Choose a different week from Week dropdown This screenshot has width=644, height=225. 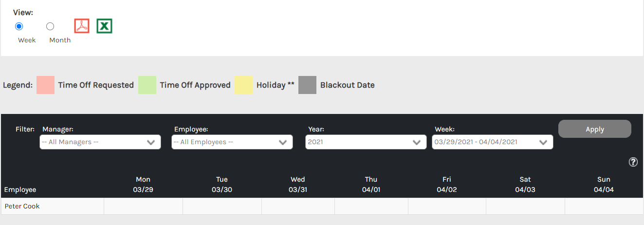(x=492, y=142)
